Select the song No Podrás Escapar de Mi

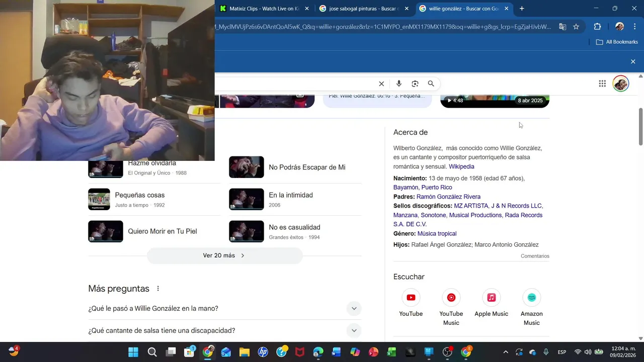[295, 167]
